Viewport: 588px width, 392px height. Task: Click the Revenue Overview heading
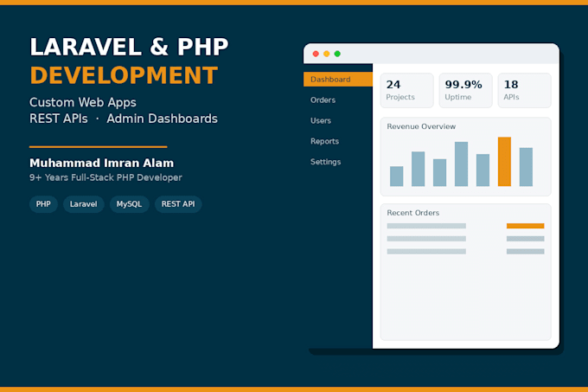point(421,126)
